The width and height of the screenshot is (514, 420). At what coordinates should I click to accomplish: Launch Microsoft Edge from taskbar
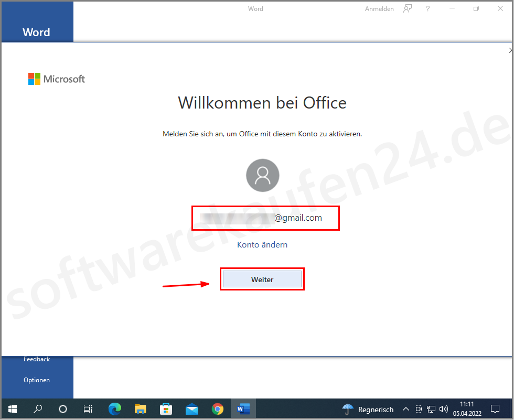114,409
